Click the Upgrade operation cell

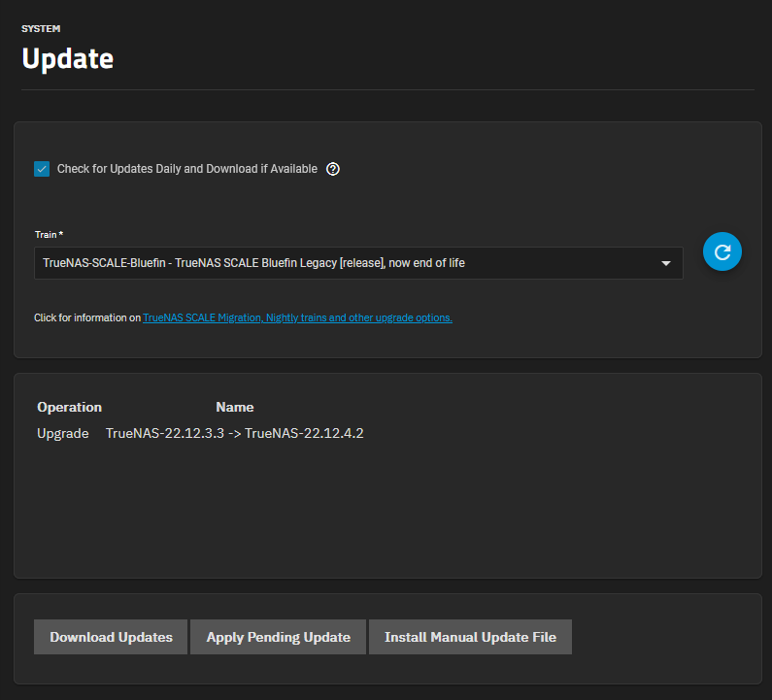coord(63,434)
